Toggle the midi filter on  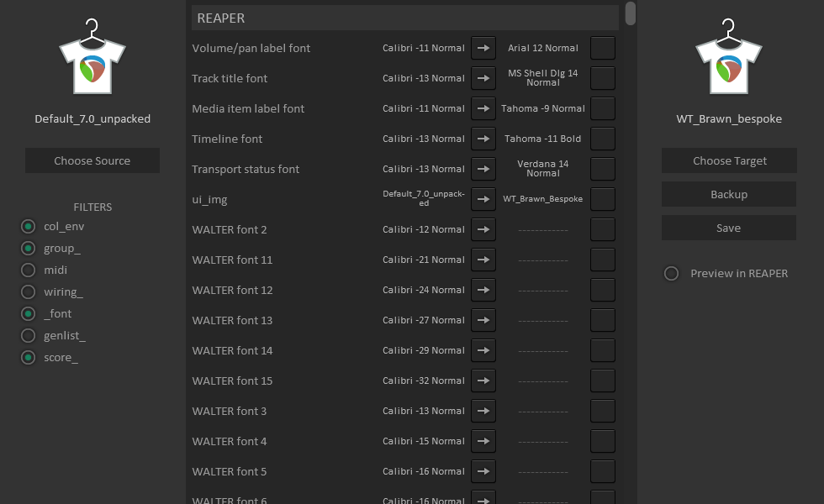[28, 270]
